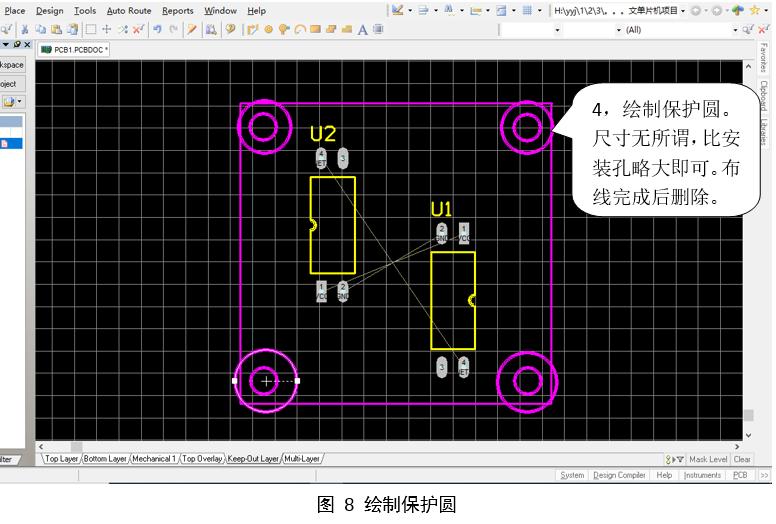Open the file path dropdown
This screenshot has height=524, width=776.
[683, 11]
